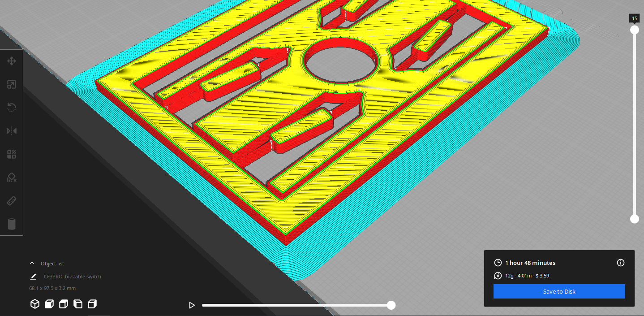Click the 12g · 4.01m · $ 3.59 material text
This screenshot has height=316, width=644.
[527, 276]
